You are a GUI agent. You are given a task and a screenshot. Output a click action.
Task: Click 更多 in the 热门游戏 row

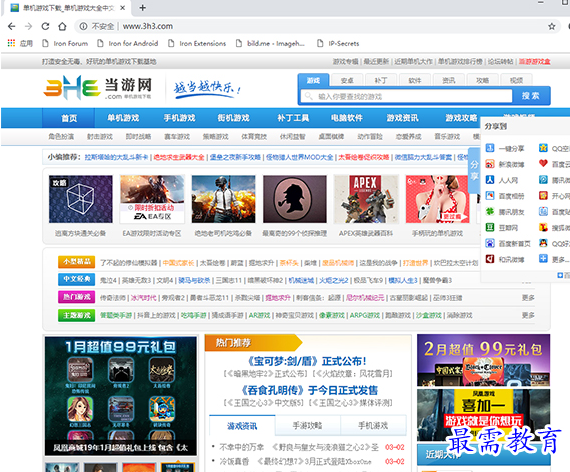(x=528, y=297)
